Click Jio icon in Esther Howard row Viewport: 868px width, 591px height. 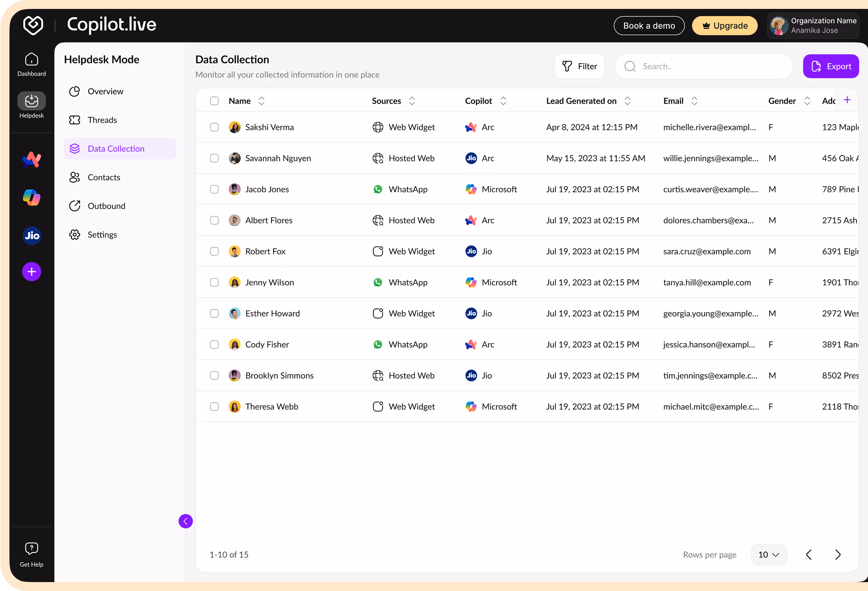point(471,313)
